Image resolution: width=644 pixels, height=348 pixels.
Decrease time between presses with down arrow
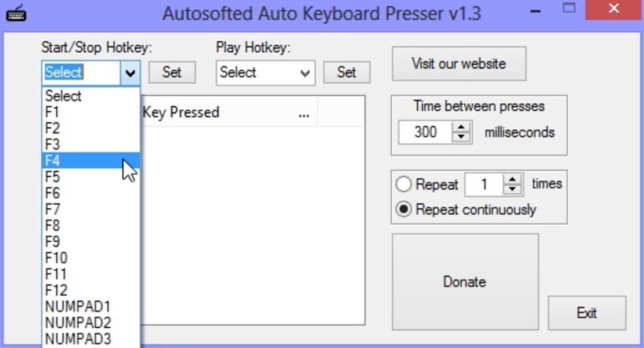(x=461, y=137)
